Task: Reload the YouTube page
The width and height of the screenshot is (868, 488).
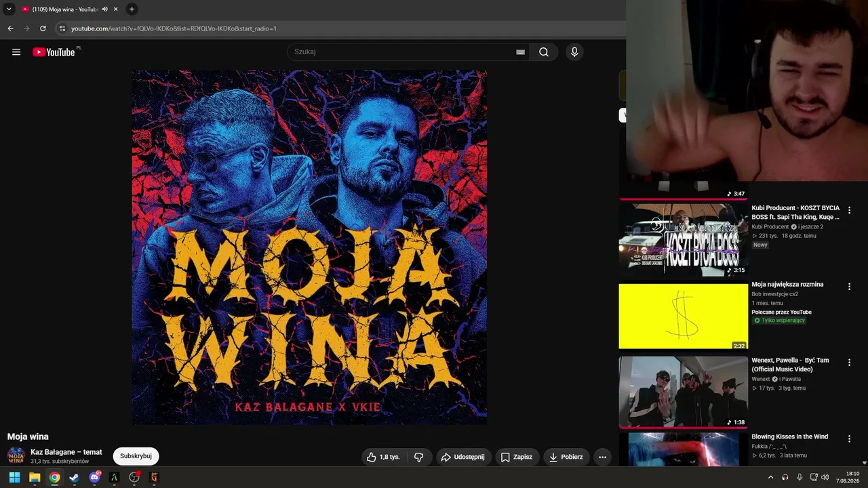Action: (x=43, y=28)
